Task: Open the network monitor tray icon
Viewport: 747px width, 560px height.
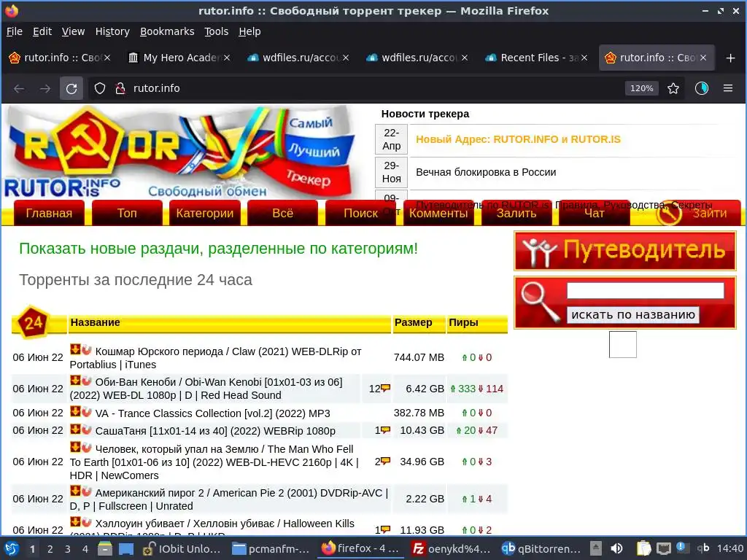Action: [664, 549]
